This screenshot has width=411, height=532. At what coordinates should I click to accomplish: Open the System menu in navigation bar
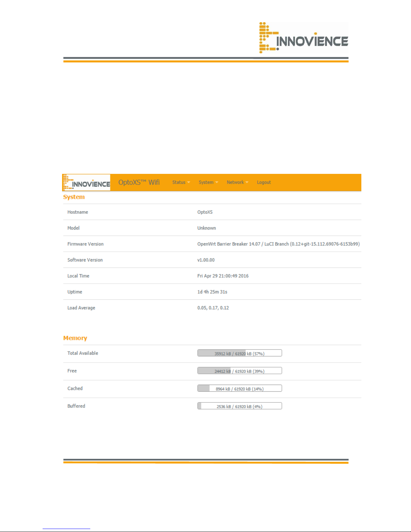(208, 182)
